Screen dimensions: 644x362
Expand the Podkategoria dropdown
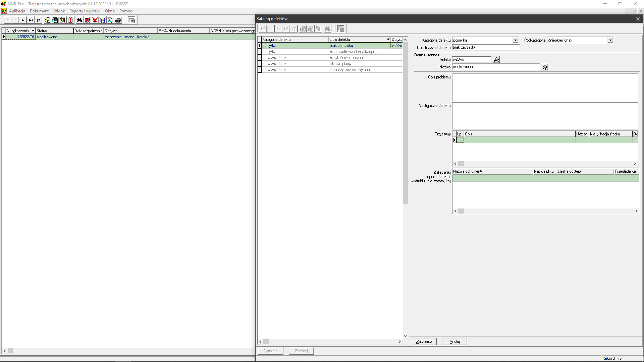coord(610,40)
